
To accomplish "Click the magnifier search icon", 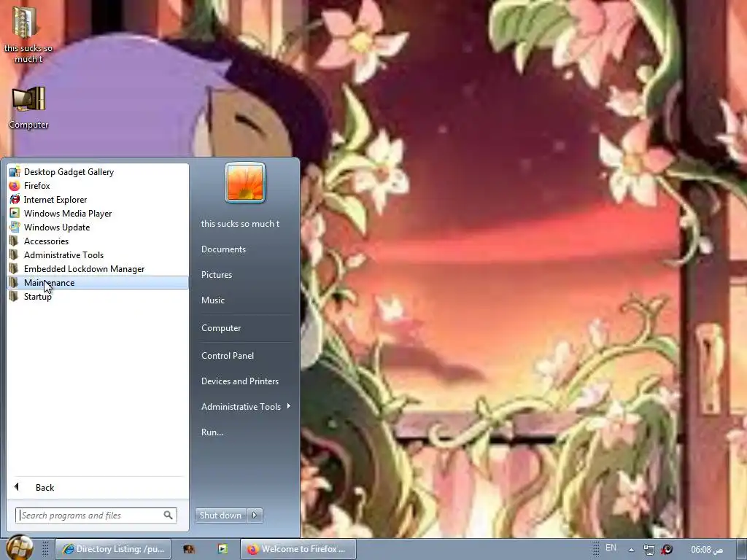I will point(169,516).
